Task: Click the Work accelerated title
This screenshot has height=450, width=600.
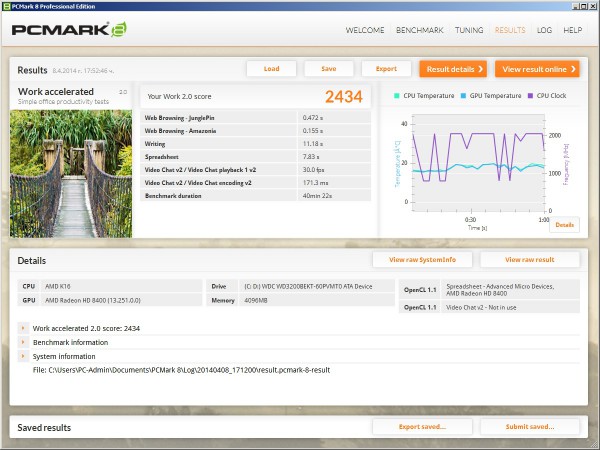Action: (56, 91)
